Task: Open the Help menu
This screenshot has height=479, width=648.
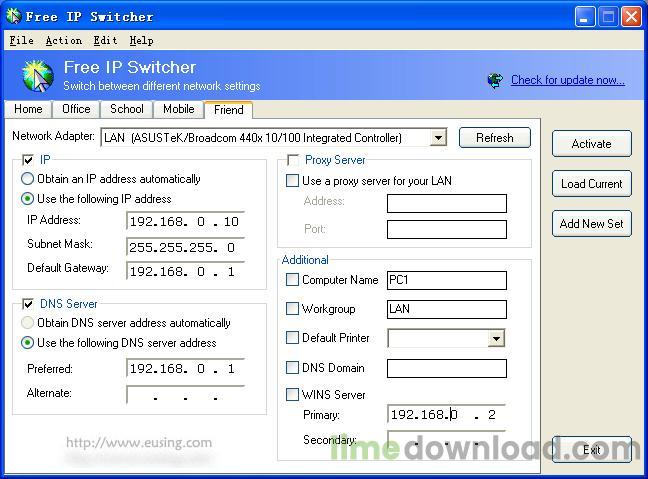Action: (141, 40)
